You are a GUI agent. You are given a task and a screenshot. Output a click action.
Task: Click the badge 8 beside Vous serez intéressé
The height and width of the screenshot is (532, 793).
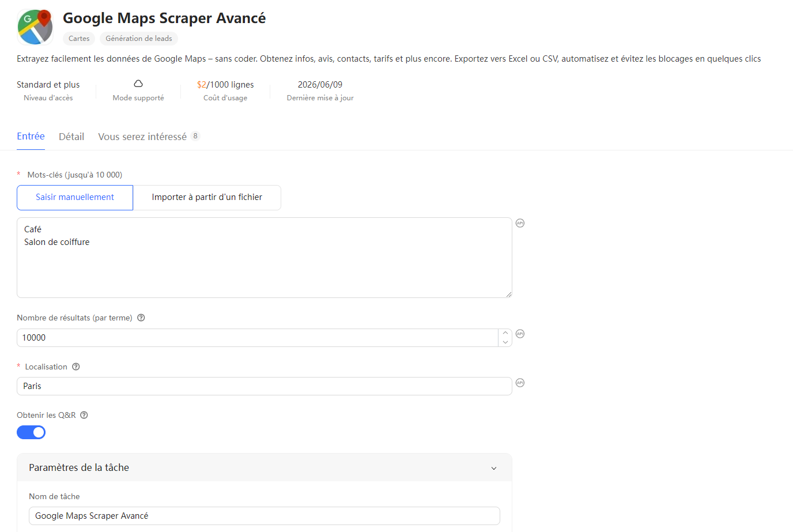tap(195, 136)
